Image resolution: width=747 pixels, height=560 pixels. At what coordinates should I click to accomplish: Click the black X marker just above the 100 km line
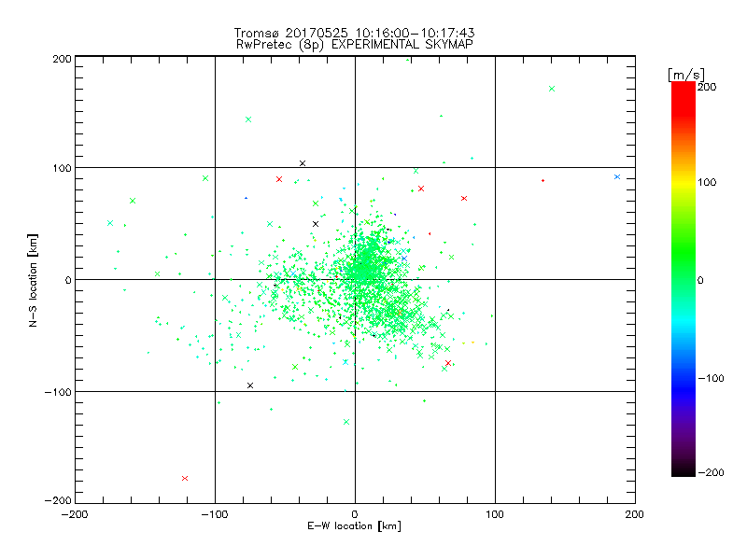point(302,163)
